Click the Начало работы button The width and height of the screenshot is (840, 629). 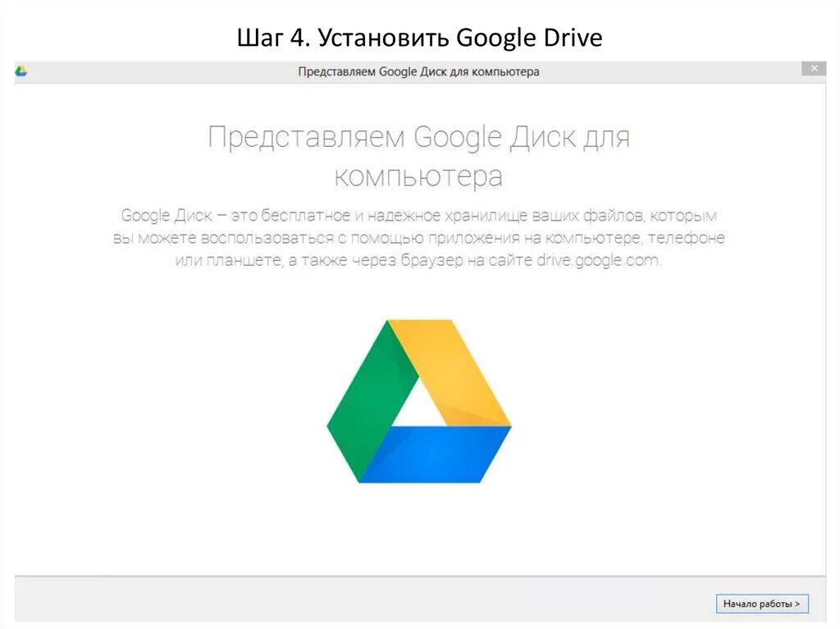(x=762, y=604)
